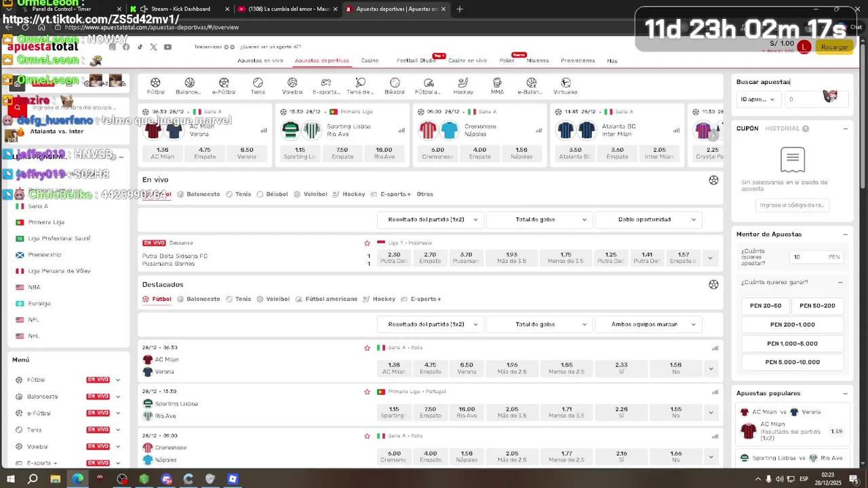868x488 pixels.
Task: Open the MMA glove icon
Action: pos(497,83)
